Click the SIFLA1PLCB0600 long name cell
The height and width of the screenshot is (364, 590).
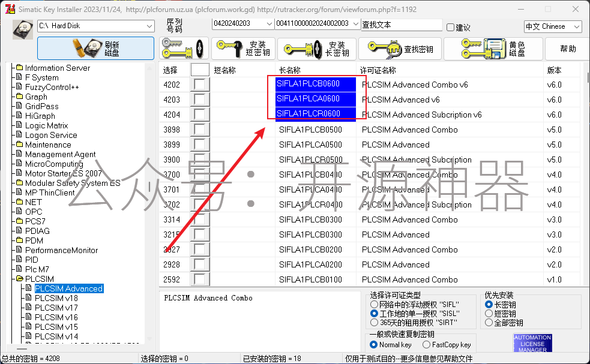pos(316,84)
